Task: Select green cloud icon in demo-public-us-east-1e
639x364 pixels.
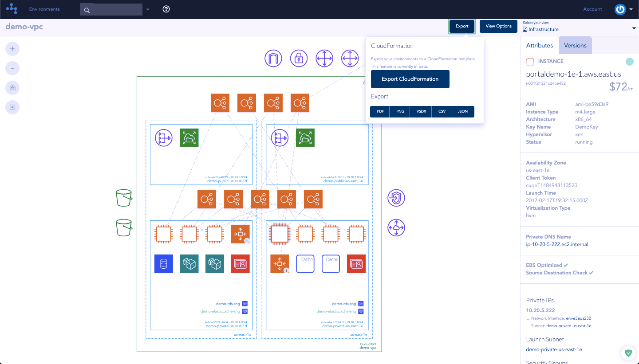Action: pos(305,138)
